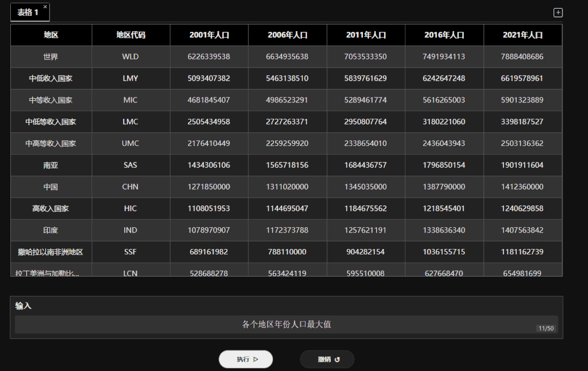Select cell value 5463138510
The image size is (588, 371).
point(287,78)
